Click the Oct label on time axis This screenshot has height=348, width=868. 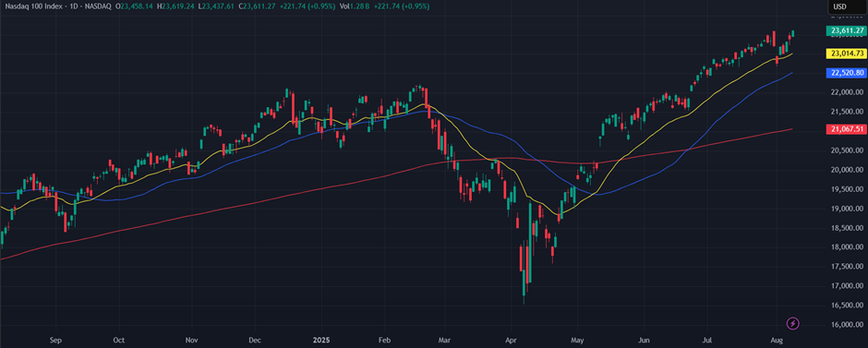[x=118, y=341]
